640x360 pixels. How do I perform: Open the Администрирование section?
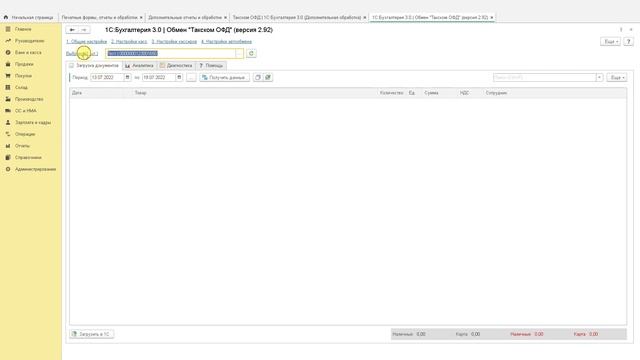(35, 169)
